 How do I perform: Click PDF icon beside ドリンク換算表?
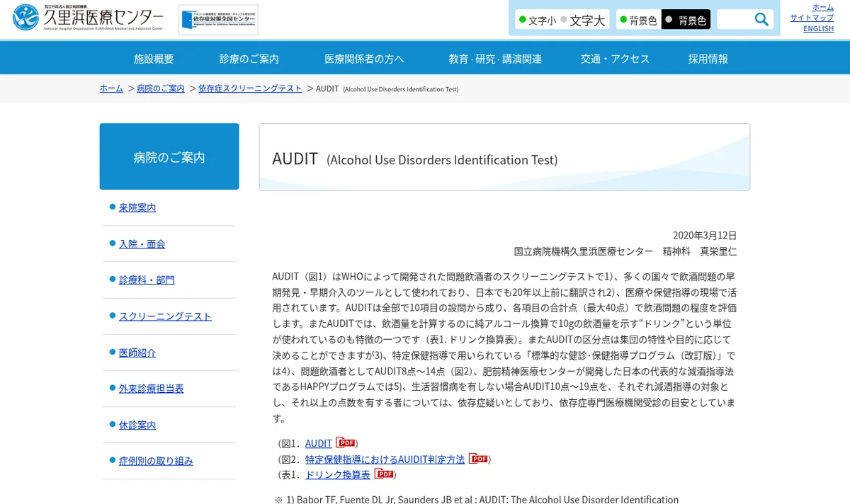click(384, 474)
